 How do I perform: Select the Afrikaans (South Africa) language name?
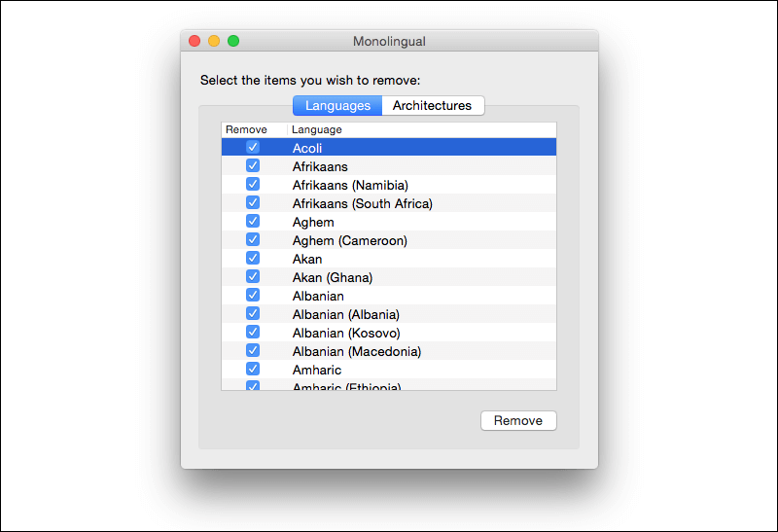pos(363,203)
